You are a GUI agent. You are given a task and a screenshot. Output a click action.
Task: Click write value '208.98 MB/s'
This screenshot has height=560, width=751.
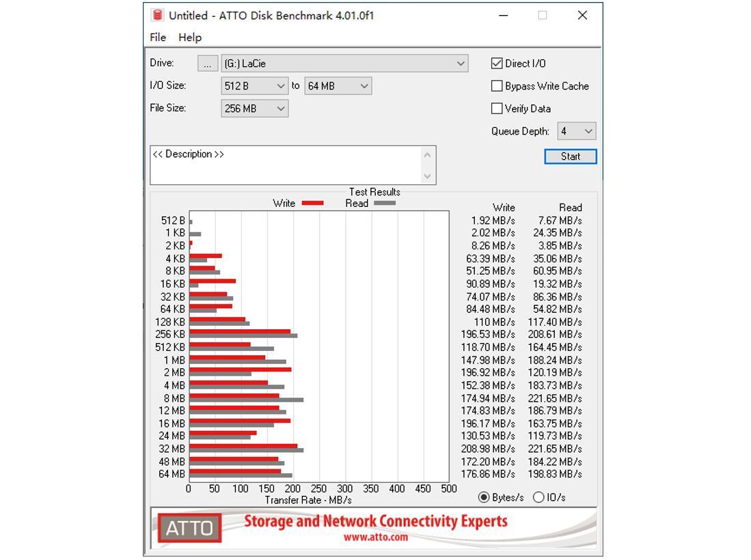[x=488, y=449]
